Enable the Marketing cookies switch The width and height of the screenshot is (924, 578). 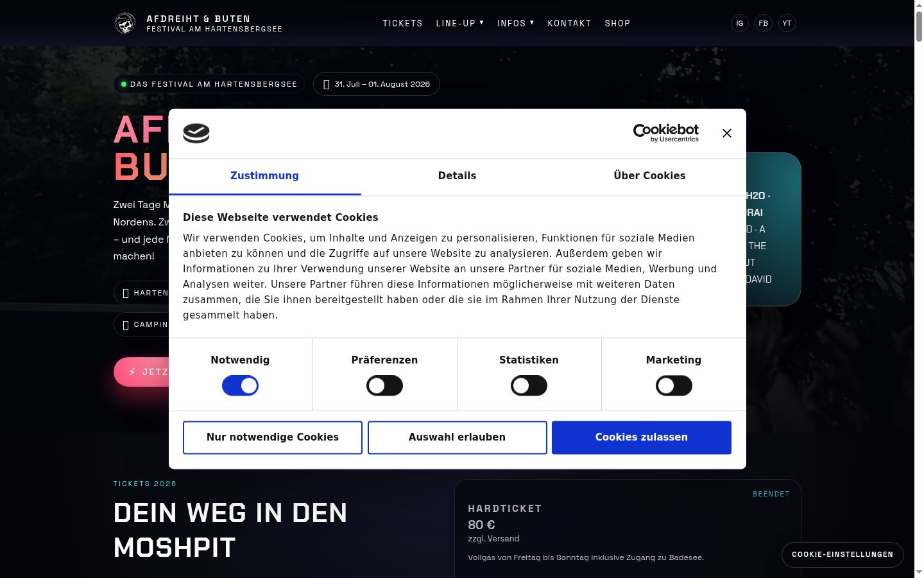(674, 386)
